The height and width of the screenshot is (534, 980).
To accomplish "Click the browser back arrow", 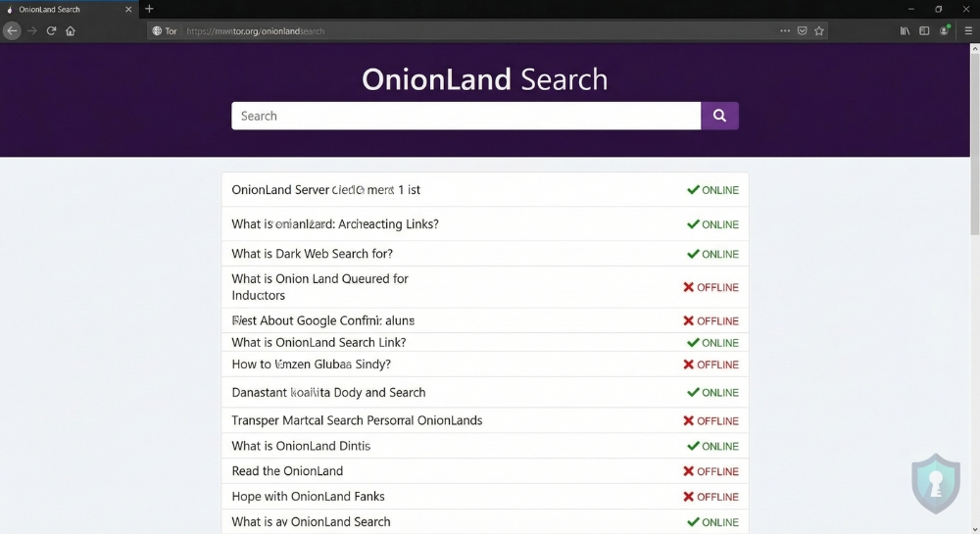I will 12,30.
